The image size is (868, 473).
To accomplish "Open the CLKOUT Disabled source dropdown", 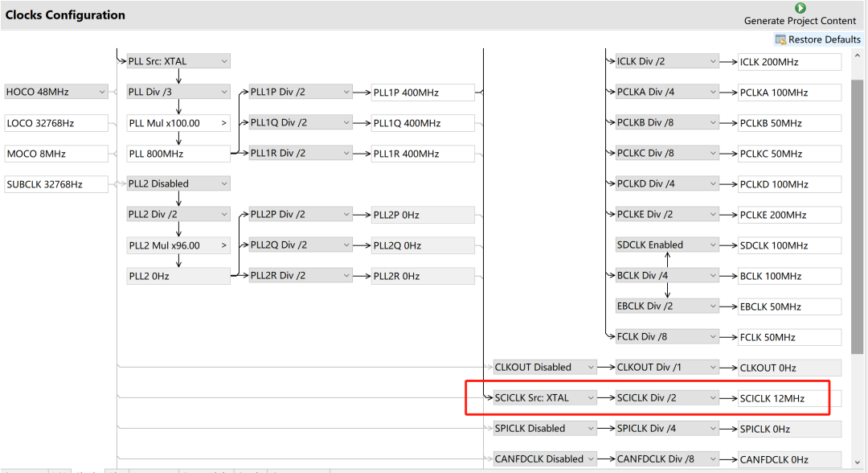I will (545, 368).
